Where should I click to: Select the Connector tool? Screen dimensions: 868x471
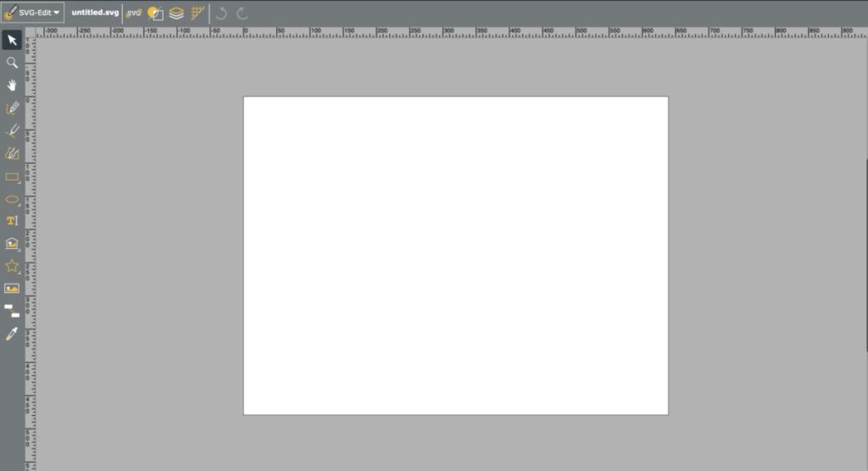pyautogui.click(x=12, y=311)
